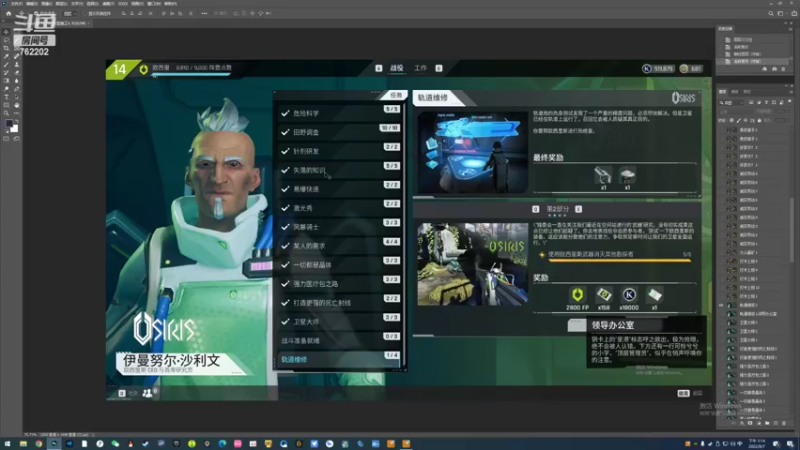
Task: Select the Path Selection arrow tool
Action: [x=16, y=97]
